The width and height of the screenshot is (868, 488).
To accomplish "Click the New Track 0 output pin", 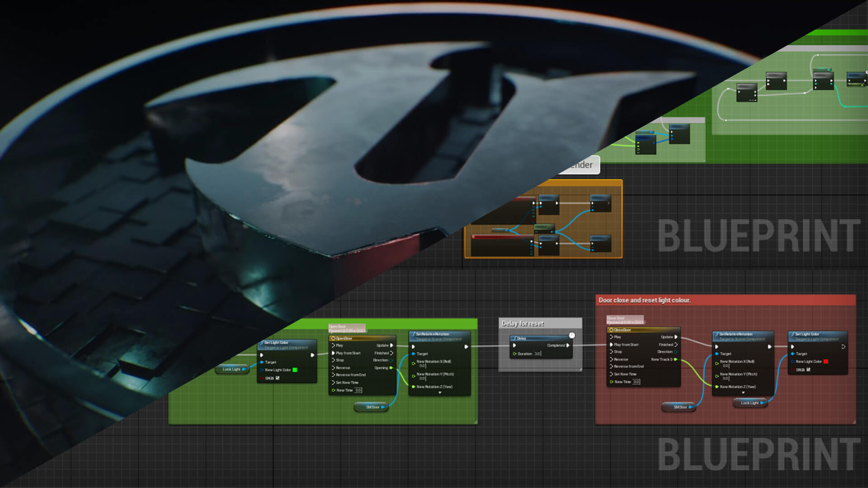I will [676, 359].
